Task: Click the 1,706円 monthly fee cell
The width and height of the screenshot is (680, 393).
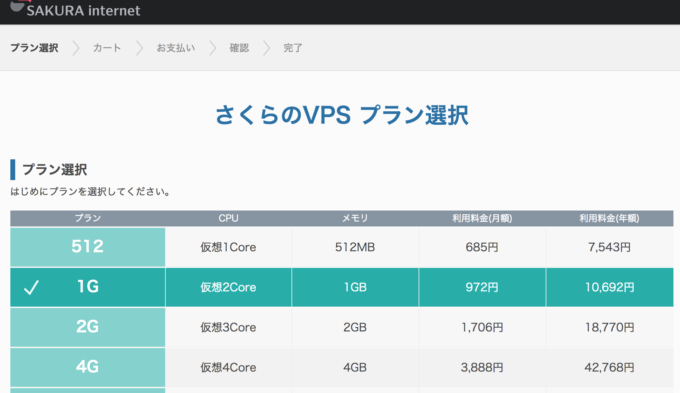Action: point(482,327)
